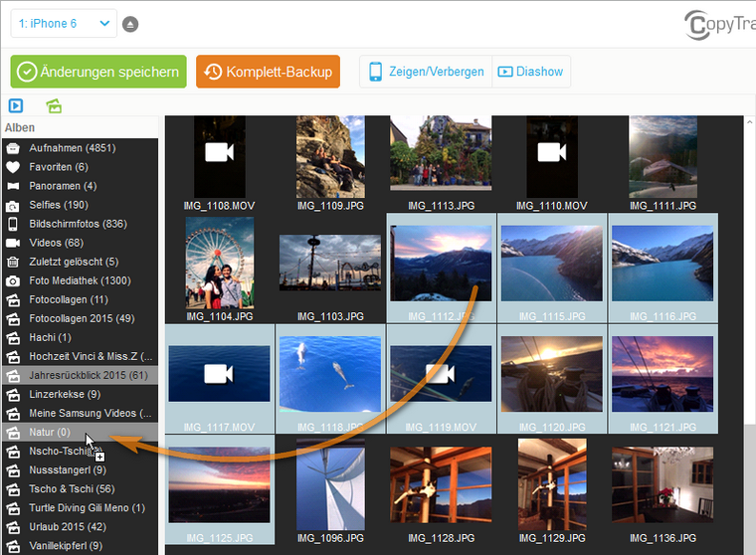Click the scroll up arrow of photo grid
The height and width of the screenshot is (555, 756).
pyautogui.click(x=750, y=122)
